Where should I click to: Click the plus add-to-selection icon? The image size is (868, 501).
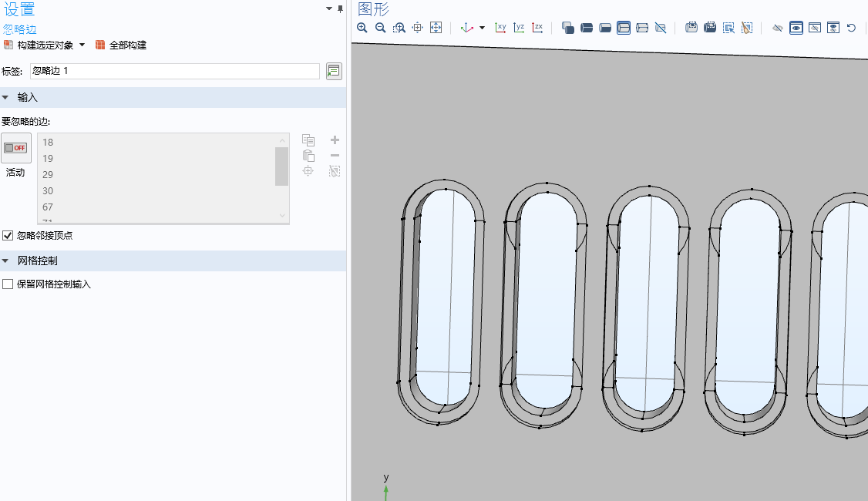point(335,140)
